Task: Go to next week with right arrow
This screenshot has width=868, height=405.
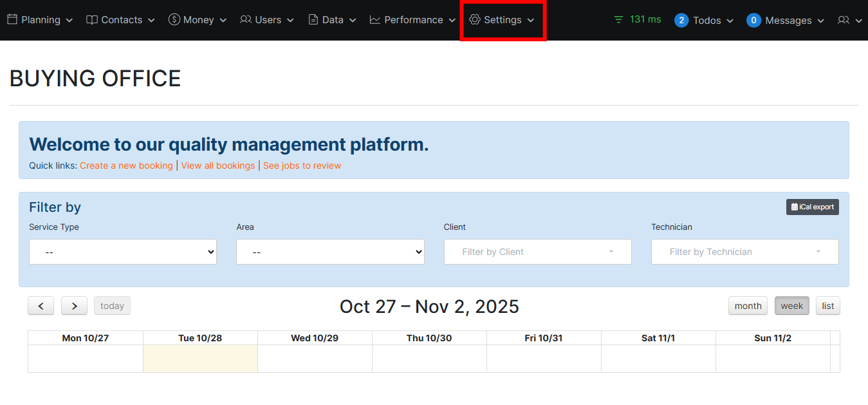Action: [x=74, y=306]
